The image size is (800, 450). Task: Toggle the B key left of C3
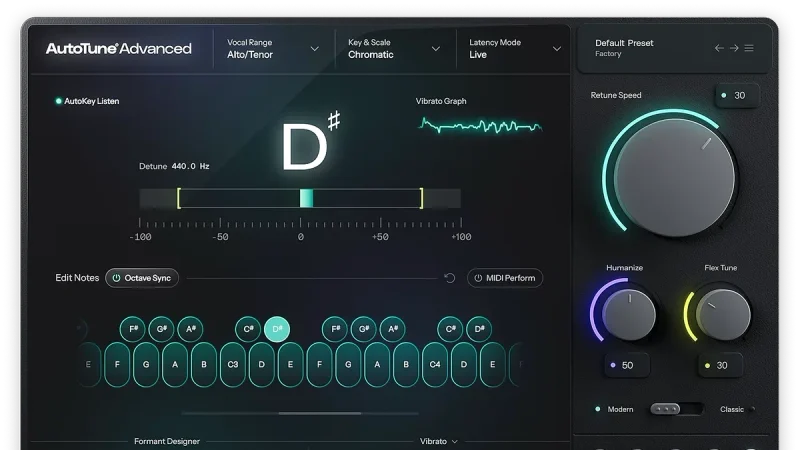point(204,364)
